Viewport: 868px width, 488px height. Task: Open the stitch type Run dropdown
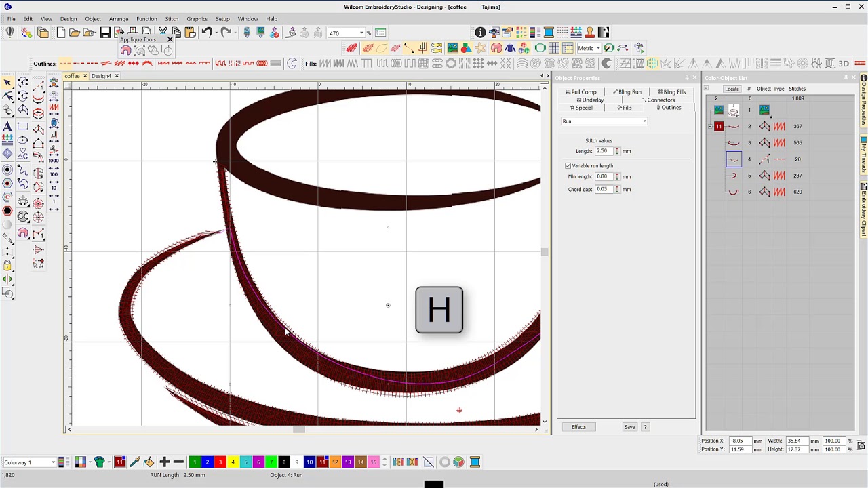tap(604, 121)
